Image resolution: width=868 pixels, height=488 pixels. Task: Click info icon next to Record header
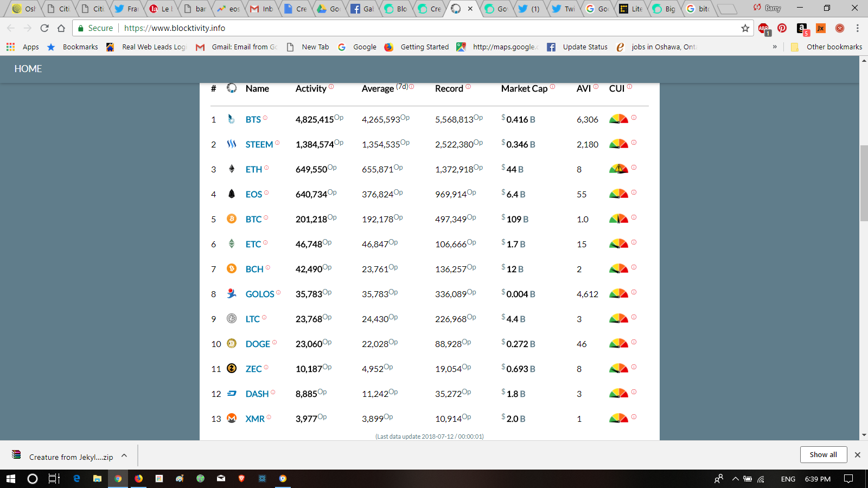pyautogui.click(x=468, y=86)
